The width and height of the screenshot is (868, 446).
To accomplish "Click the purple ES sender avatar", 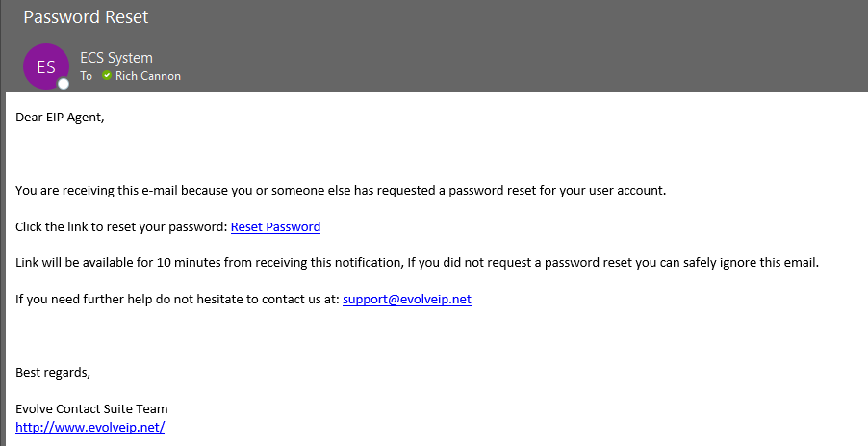I will (x=45, y=66).
